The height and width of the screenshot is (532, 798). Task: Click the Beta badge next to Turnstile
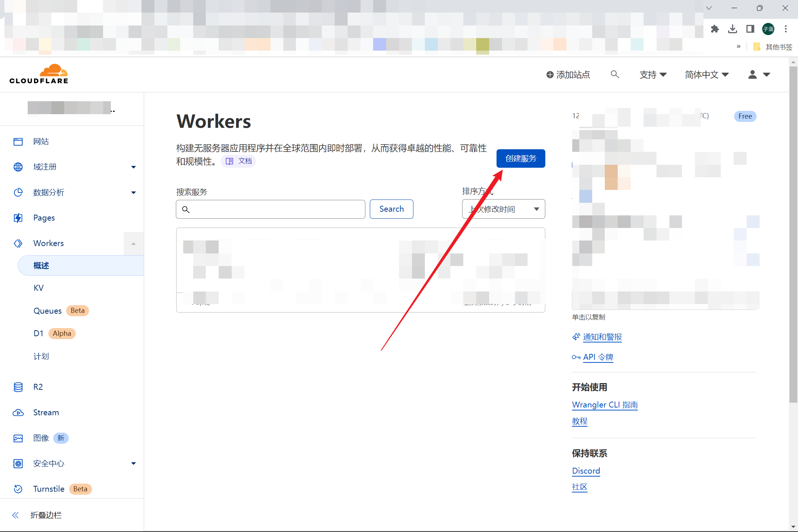tap(80, 489)
